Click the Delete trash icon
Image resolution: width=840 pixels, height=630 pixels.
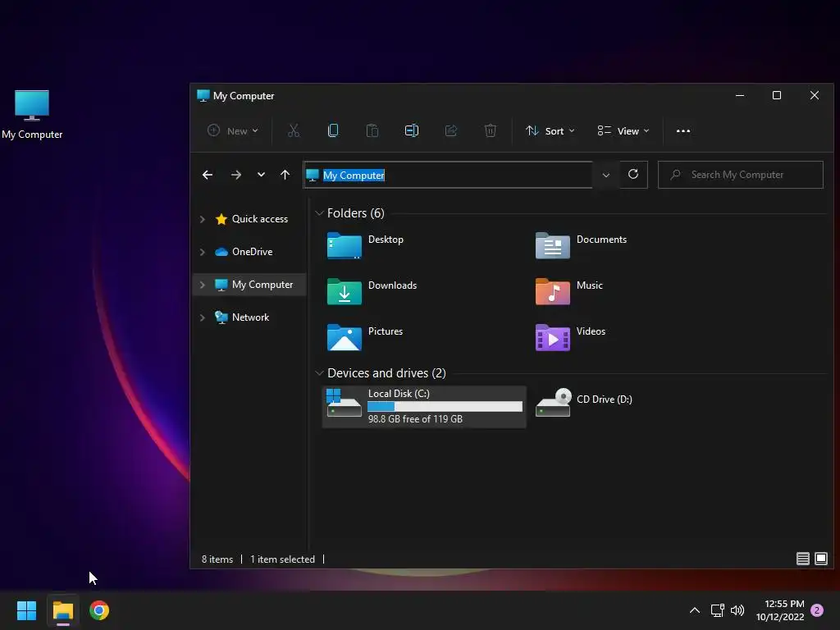coord(491,130)
